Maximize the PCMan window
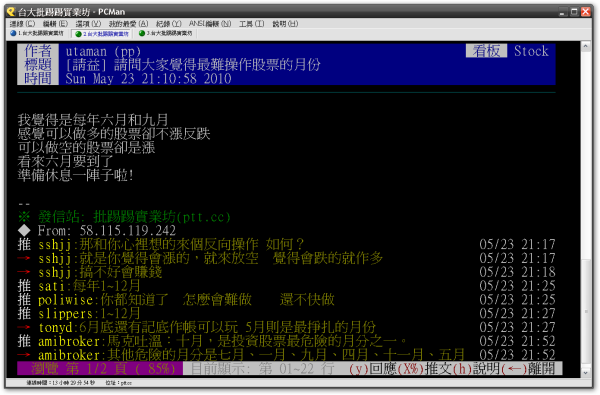 [574, 12]
